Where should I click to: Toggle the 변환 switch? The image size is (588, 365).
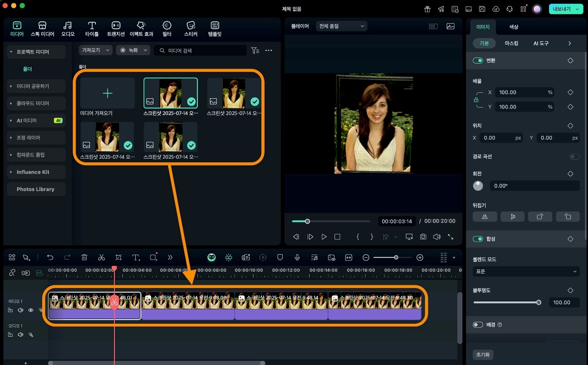478,60
